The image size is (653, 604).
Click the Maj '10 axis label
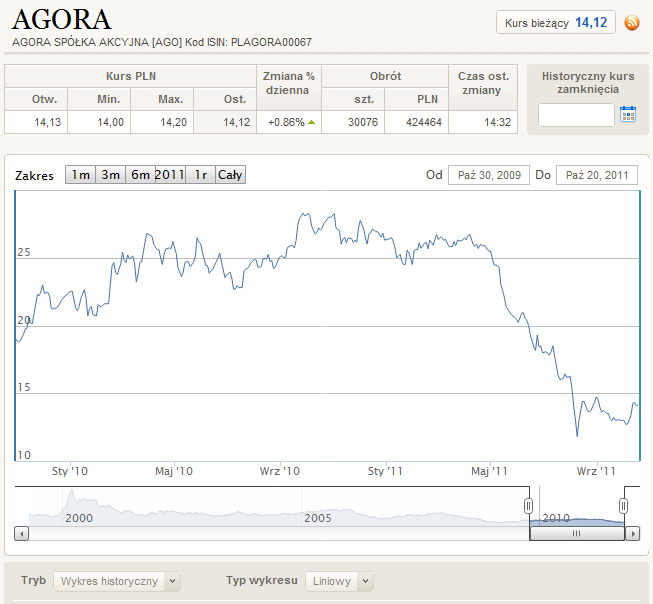(x=174, y=471)
